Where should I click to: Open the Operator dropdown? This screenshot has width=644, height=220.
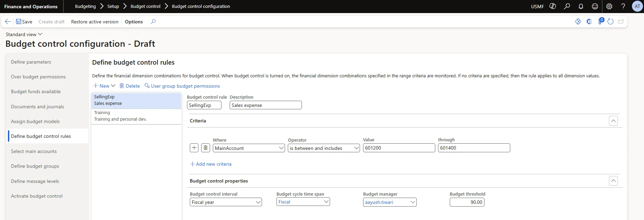pyautogui.click(x=324, y=148)
